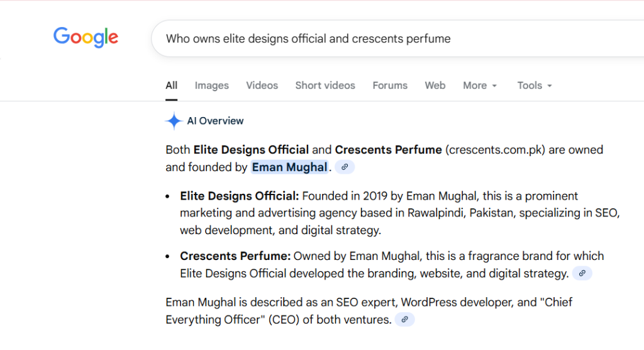The image size is (644, 350).
Task: Click the AI Overview label text
Action: pos(215,121)
